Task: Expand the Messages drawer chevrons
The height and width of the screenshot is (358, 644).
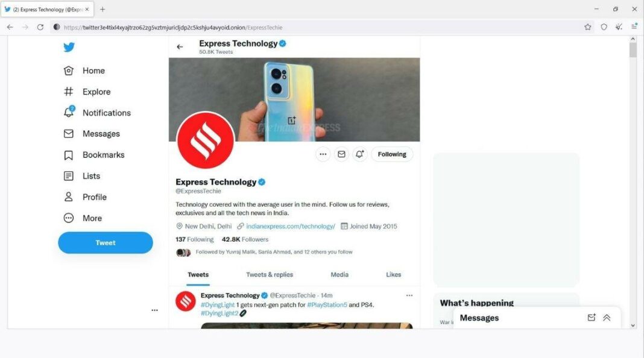Action: (607, 318)
